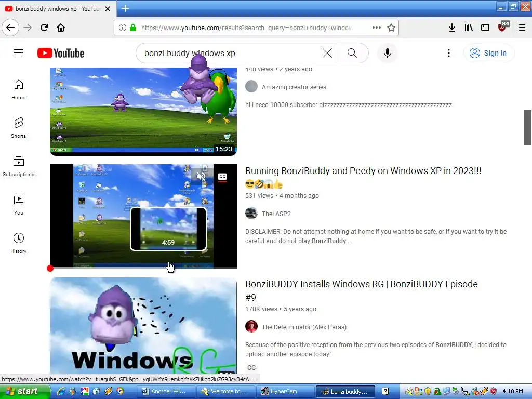This screenshot has height=399, width=532.
Task: Go to YouTube home via the logo
Action: point(61,54)
